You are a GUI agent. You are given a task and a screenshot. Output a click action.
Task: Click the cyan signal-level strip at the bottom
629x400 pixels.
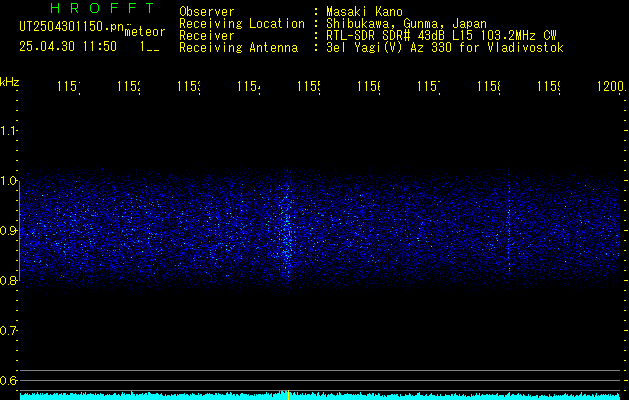(320, 396)
